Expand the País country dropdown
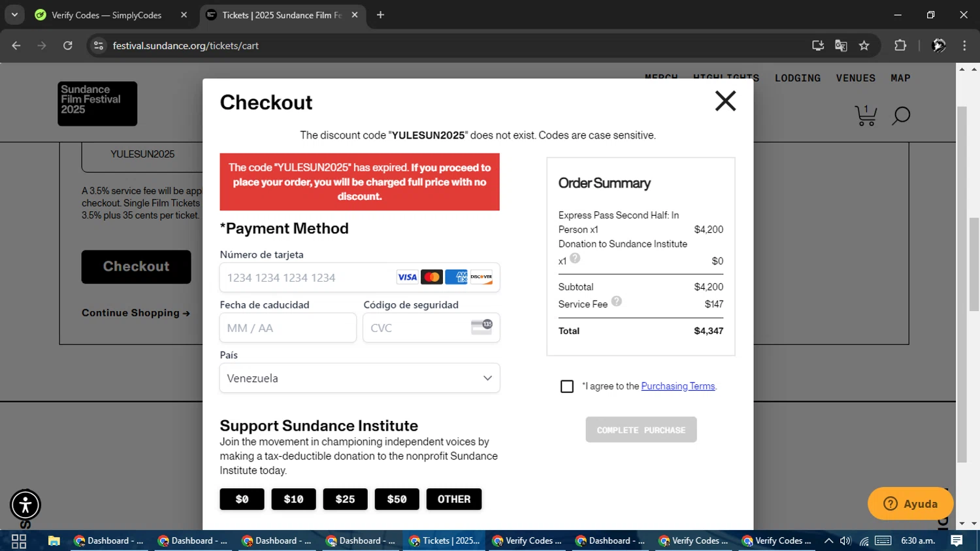980x551 pixels. click(359, 378)
